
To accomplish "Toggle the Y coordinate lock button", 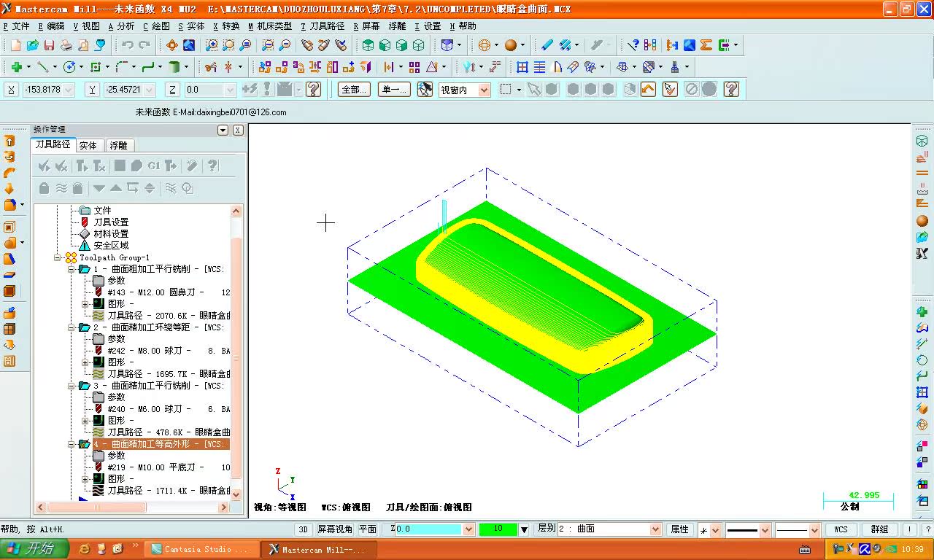I will point(92,90).
